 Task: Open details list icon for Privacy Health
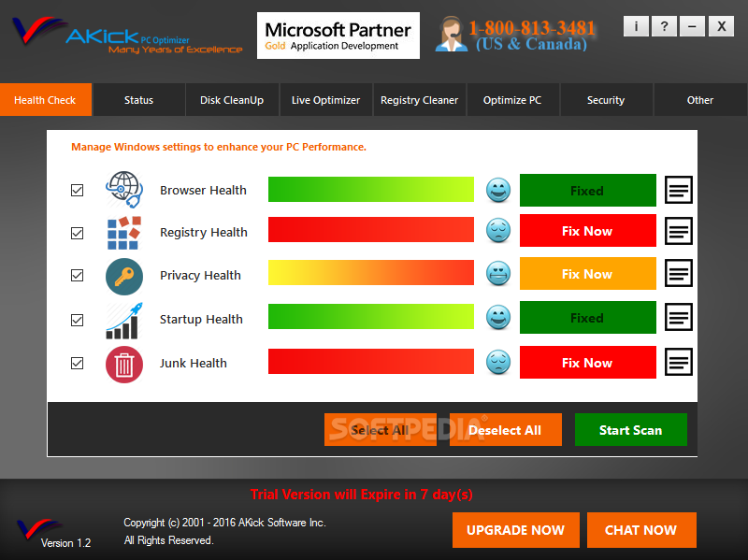pos(679,273)
